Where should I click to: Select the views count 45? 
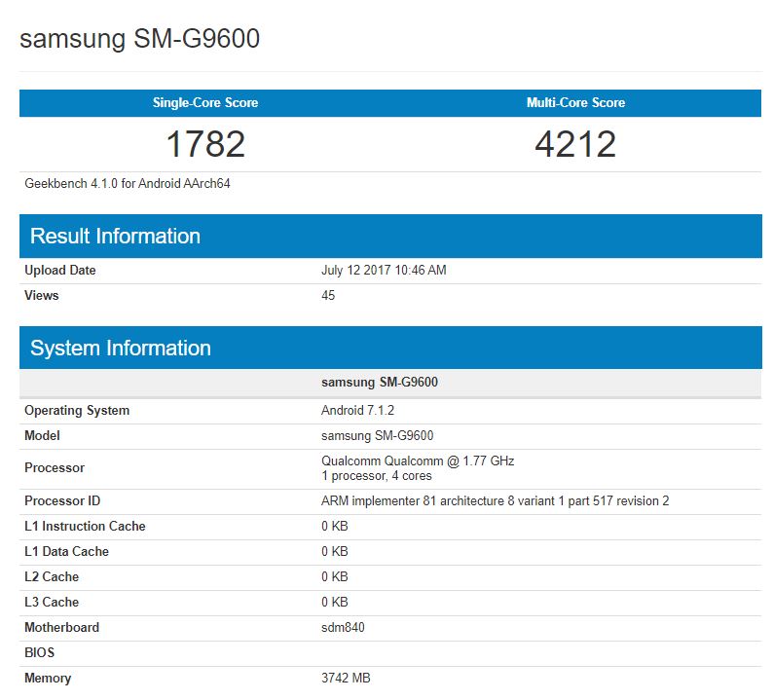(x=328, y=295)
